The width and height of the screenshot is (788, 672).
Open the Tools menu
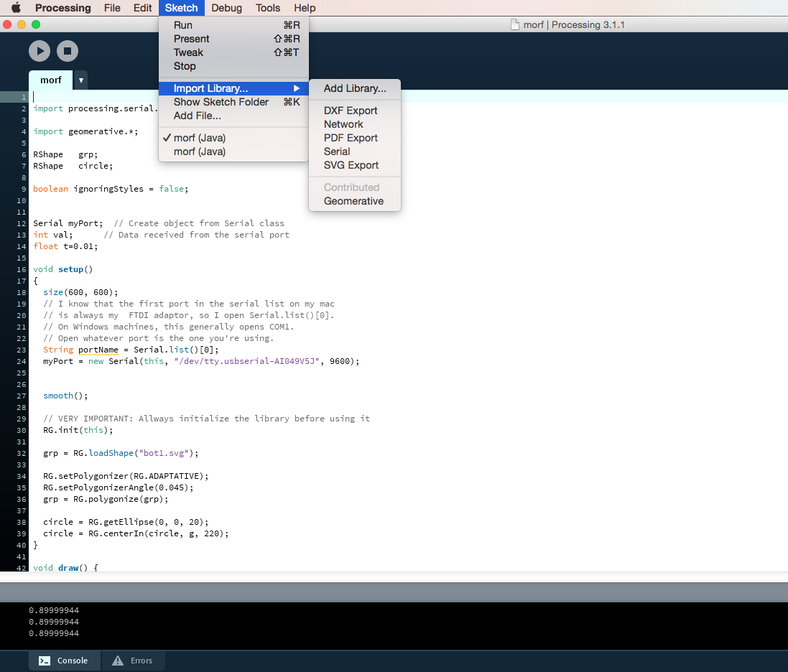click(x=268, y=8)
